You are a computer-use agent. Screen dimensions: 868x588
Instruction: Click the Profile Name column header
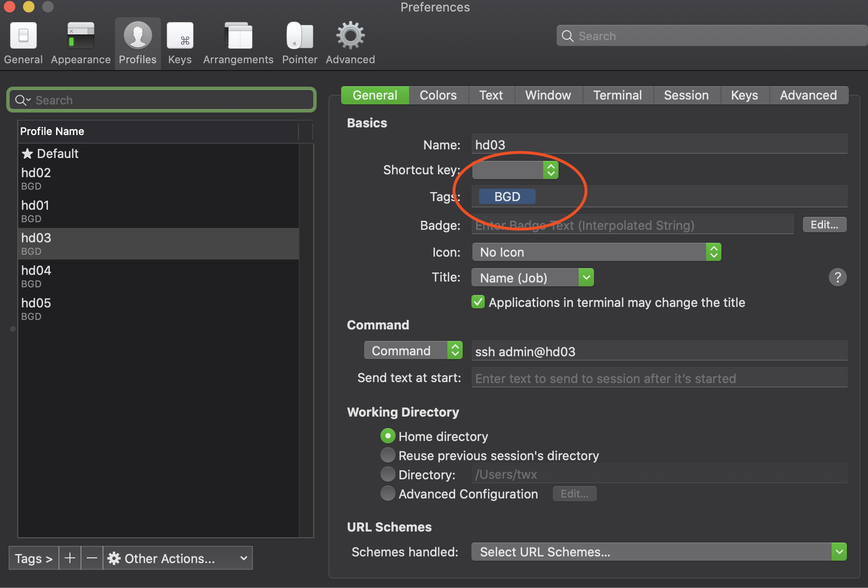158,131
